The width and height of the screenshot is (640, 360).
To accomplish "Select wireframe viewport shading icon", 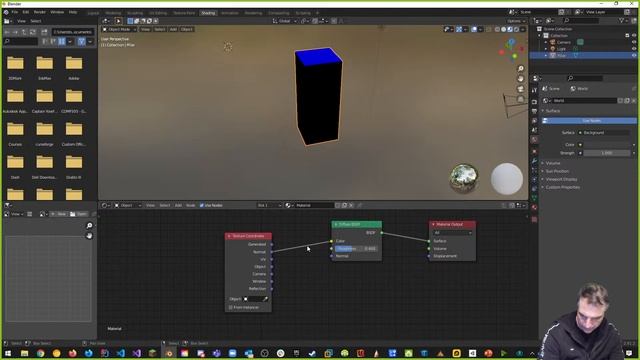I will pos(497,29).
